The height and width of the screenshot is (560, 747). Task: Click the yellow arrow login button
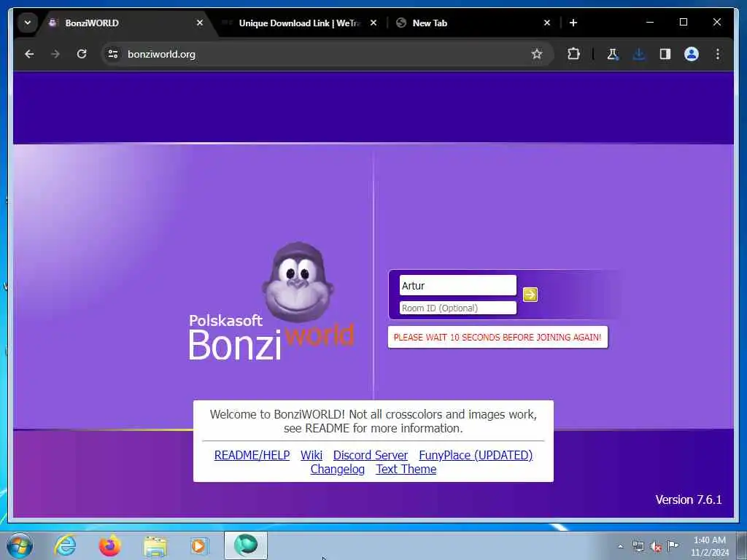[x=530, y=295]
